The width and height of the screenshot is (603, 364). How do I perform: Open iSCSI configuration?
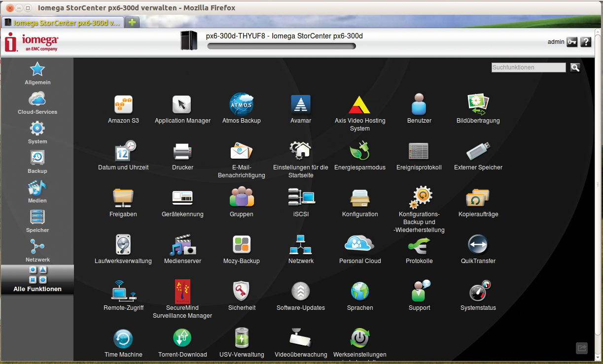(x=301, y=199)
